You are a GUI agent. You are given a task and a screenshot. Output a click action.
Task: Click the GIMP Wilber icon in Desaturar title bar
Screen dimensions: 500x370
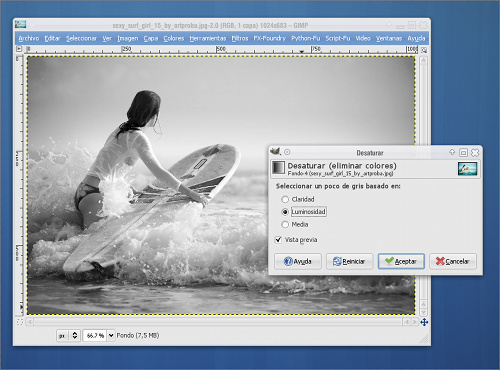tap(276, 152)
